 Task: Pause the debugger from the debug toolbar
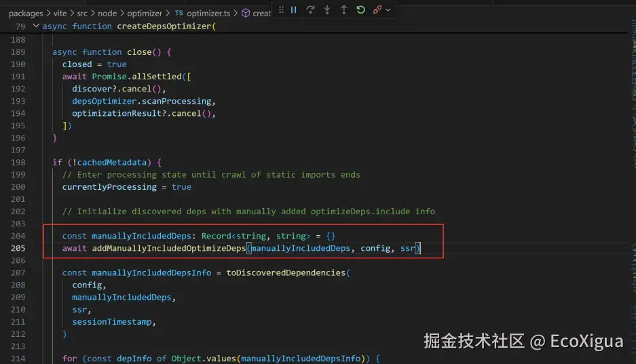pyautogui.click(x=294, y=9)
